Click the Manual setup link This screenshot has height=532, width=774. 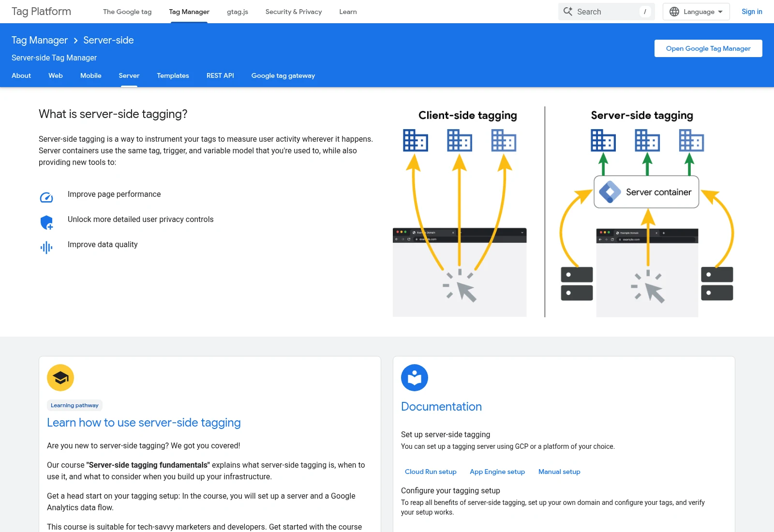click(559, 472)
